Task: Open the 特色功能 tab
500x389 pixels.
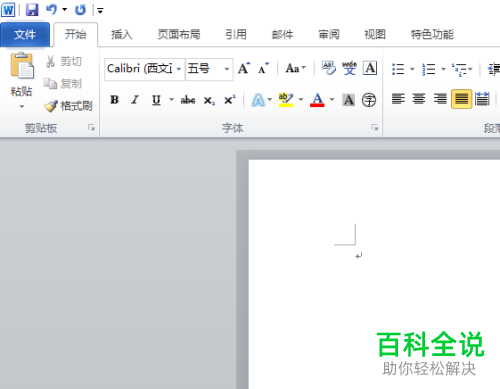Action: (432, 34)
